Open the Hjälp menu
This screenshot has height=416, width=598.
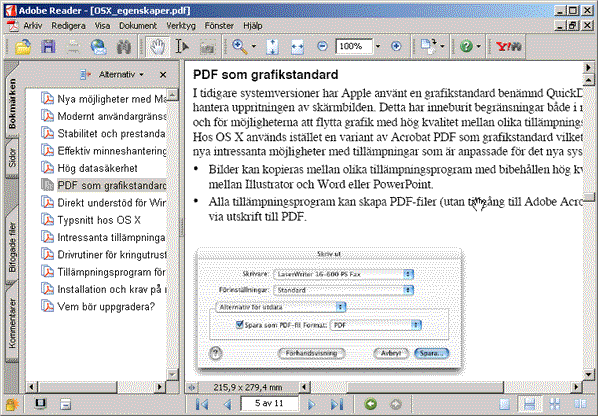(252, 26)
